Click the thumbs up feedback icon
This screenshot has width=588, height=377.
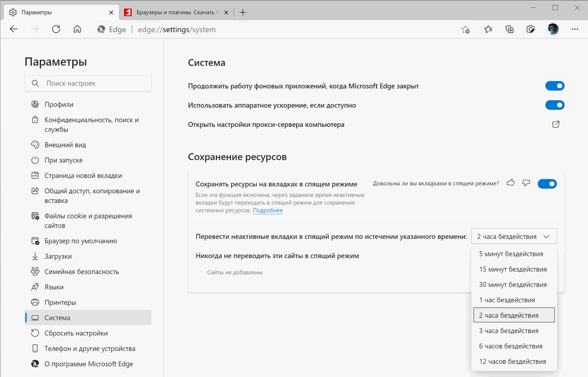coord(510,183)
